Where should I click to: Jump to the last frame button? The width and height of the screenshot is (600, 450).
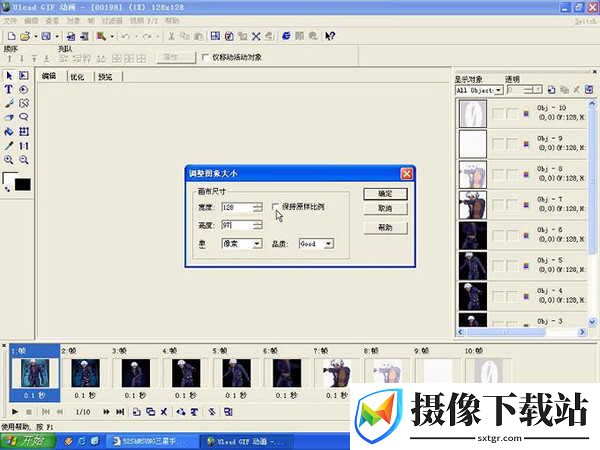120,412
